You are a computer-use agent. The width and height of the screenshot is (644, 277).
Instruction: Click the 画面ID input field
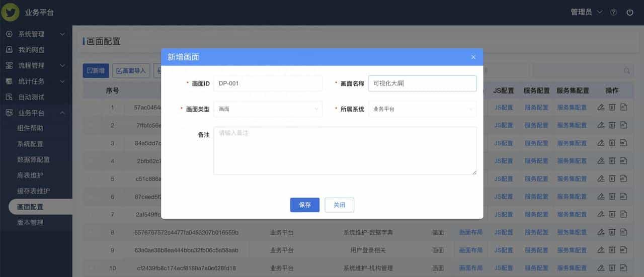coord(268,83)
